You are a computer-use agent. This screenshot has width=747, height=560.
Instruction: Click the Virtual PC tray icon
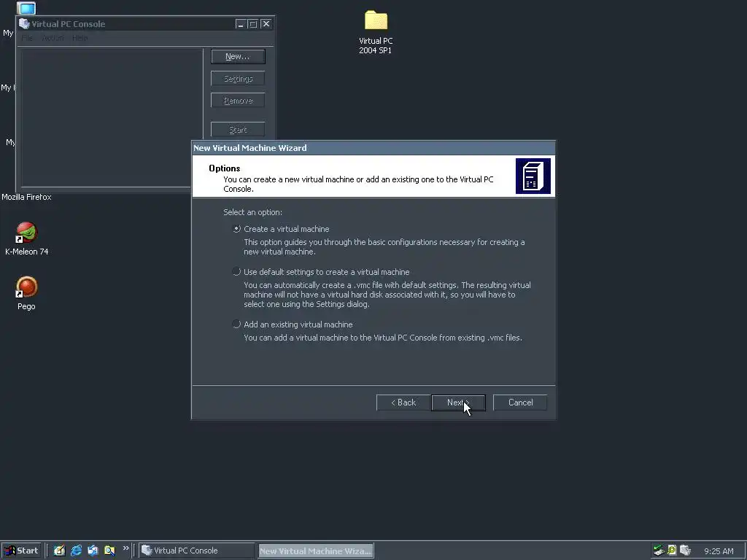tap(685, 551)
